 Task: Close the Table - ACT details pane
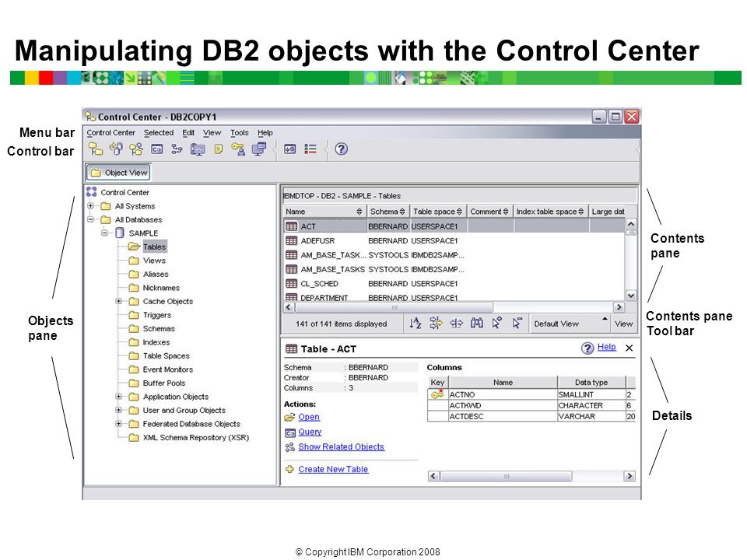pyautogui.click(x=630, y=348)
